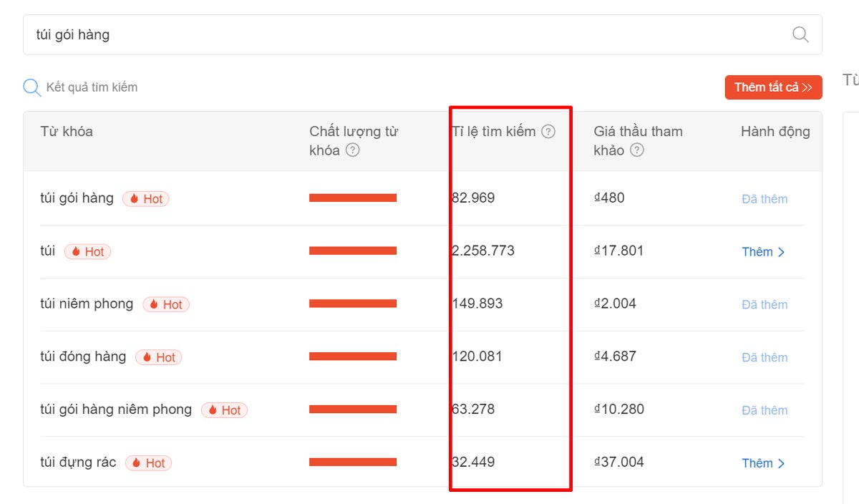Click quality bar for túi đóng hàng

point(353,357)
